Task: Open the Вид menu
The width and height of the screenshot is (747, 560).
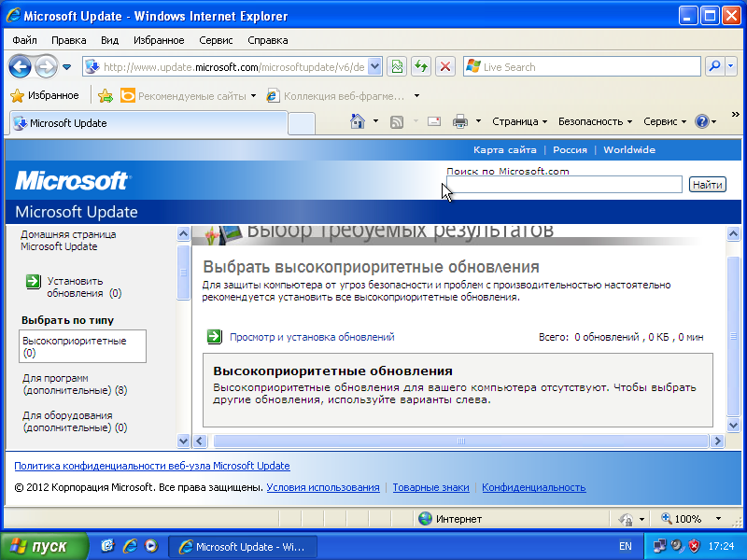Action: (x=109, y=40)
